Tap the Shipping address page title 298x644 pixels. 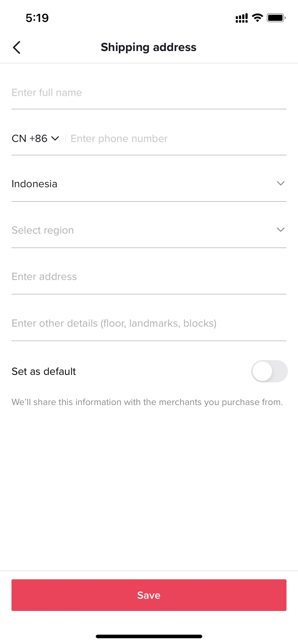pos(149,47)
